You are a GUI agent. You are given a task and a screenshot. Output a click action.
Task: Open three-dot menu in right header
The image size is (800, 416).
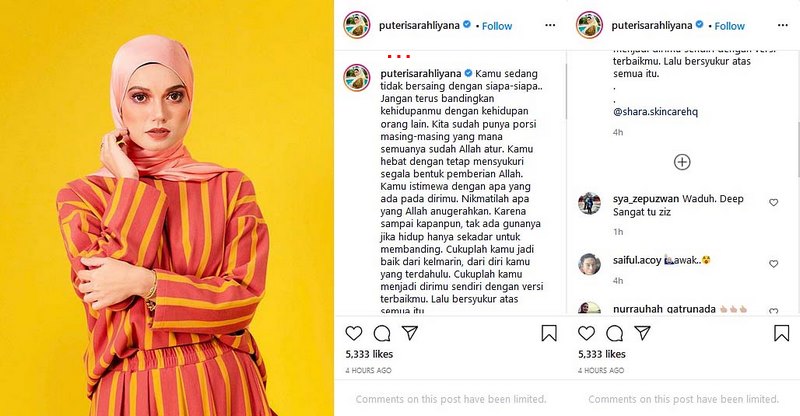pyautogui.click(x=783, y=25)
